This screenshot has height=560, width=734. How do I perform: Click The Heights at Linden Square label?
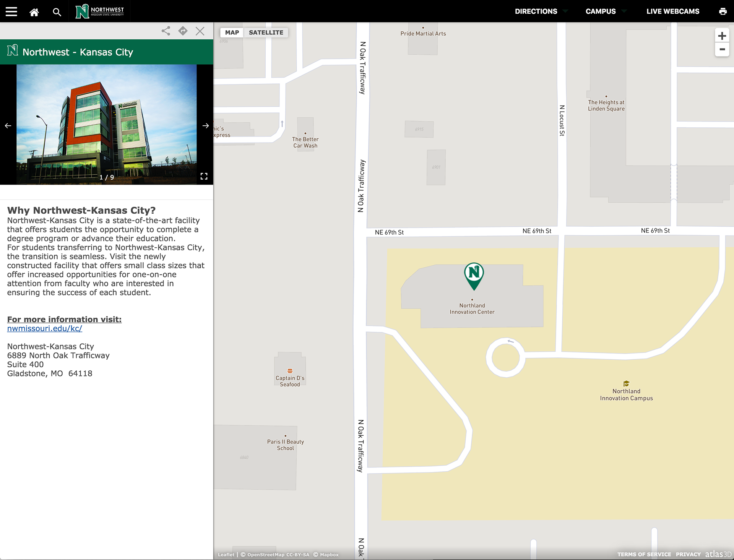(x=606, y=106)
